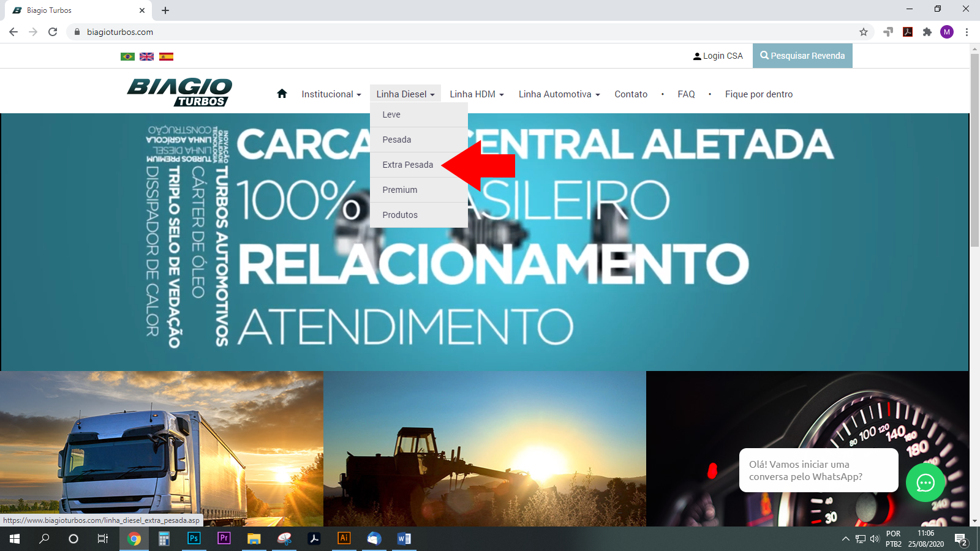This screenshot has height=551, width=980.
Task: Close the Biagio Turbos tab
Action: point(142,10)
